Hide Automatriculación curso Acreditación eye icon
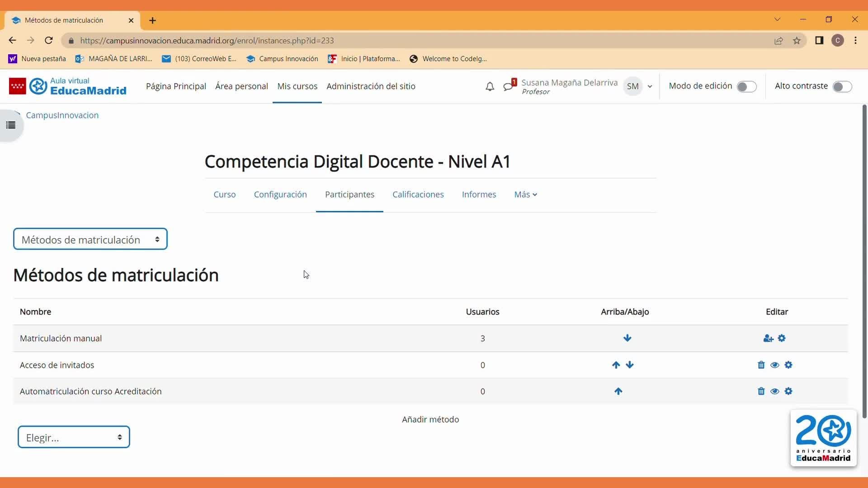Image resolution: width=868 pixels, height=488 pixels. tap(774, 391)
